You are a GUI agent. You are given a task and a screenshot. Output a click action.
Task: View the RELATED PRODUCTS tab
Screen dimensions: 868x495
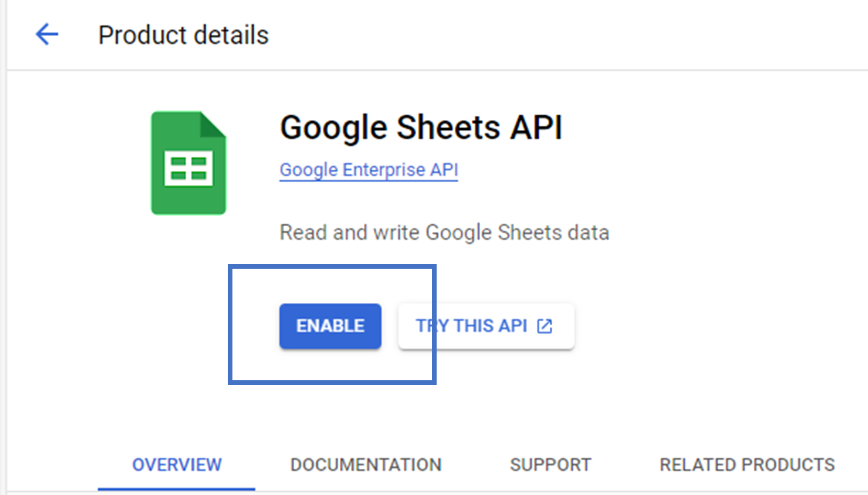(747, 464)
